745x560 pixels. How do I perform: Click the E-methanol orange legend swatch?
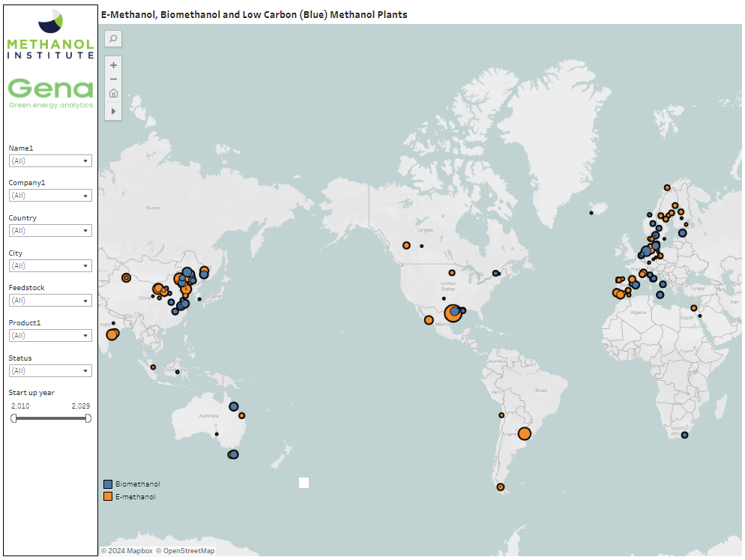pyautogui.click(x=108, y=496)
